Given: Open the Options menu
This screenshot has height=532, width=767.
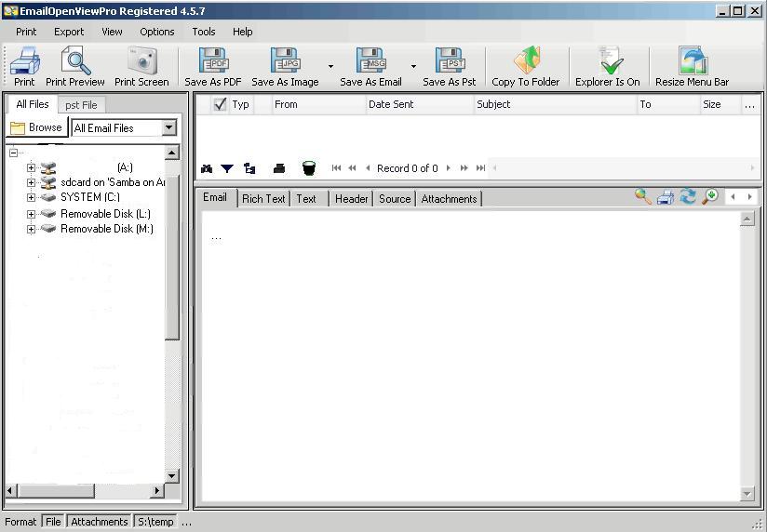Looking at the screenshot, I should (157, 32).
